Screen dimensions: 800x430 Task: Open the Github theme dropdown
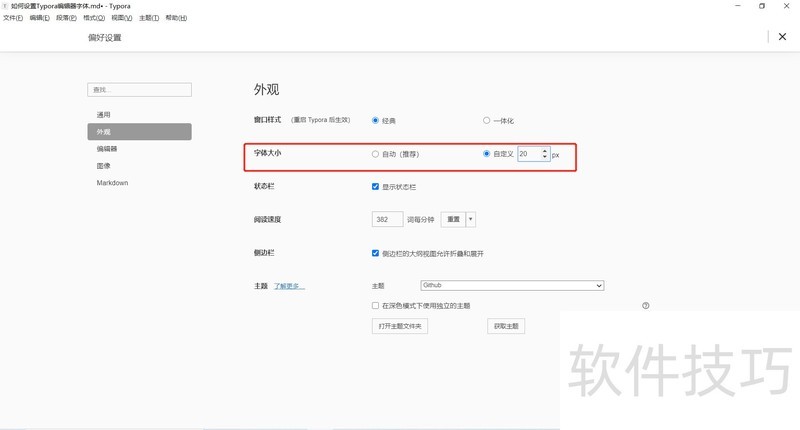coord(512,286)
